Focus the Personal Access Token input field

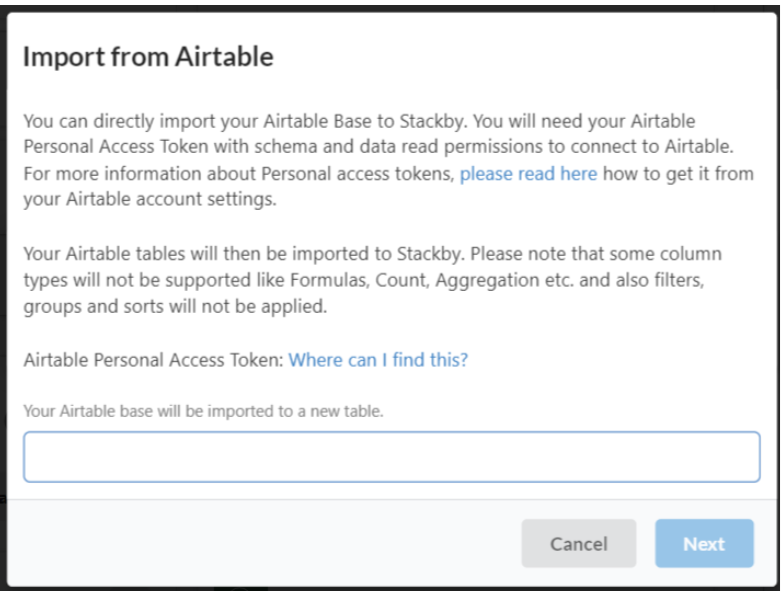[x=391, y=457]
